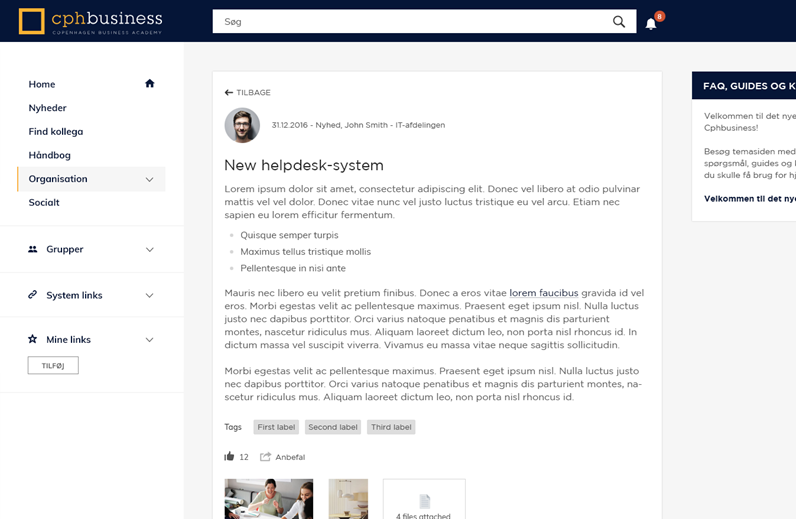
Task: Click the Third label tag
Action: tap(391, 427)
